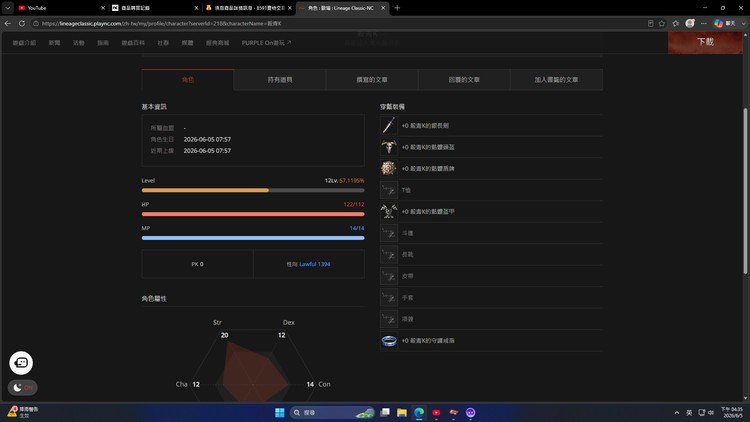The height and width of the screenshot is (422, 750).
Task: Bookmark page with the star icon
Action: (x=662, y=23)
